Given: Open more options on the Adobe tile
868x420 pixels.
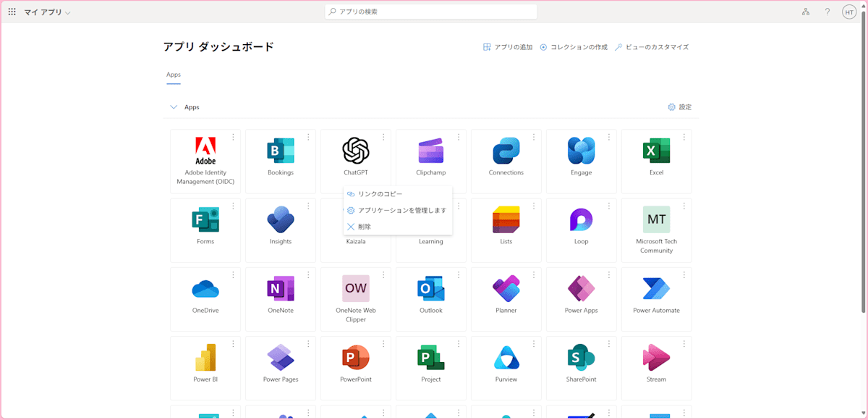Looking at the screenshot, I should pos(233,137).
